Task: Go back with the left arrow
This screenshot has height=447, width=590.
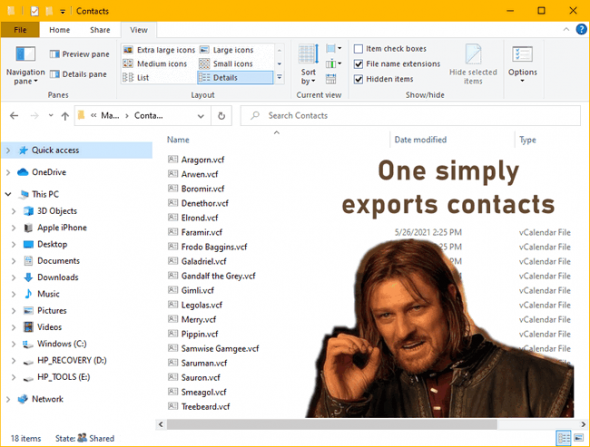Action: pos(14,116)
